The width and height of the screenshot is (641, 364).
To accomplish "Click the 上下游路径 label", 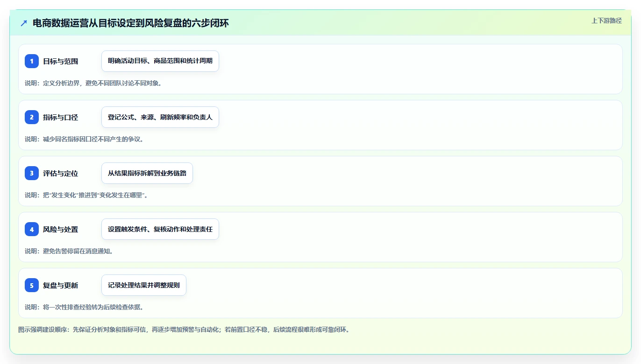I will [x=606, y=21].
